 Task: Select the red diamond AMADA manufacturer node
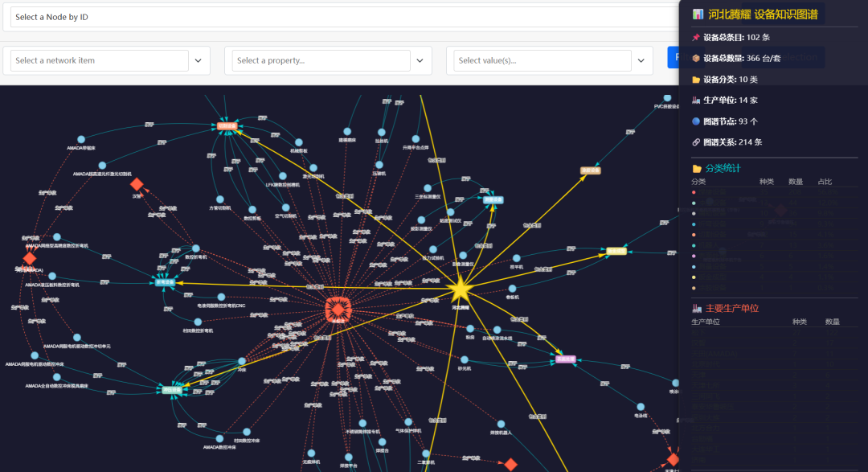point(30,258)
